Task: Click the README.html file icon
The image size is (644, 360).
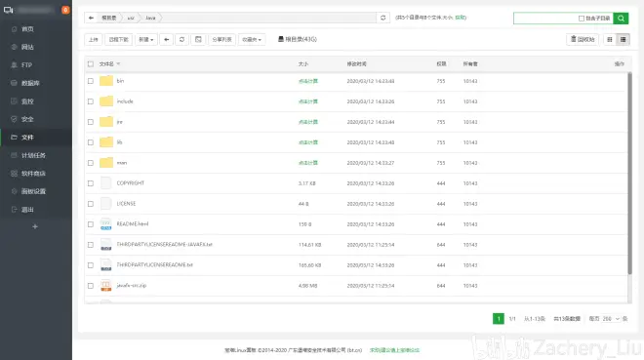Action: click(106, 224)
